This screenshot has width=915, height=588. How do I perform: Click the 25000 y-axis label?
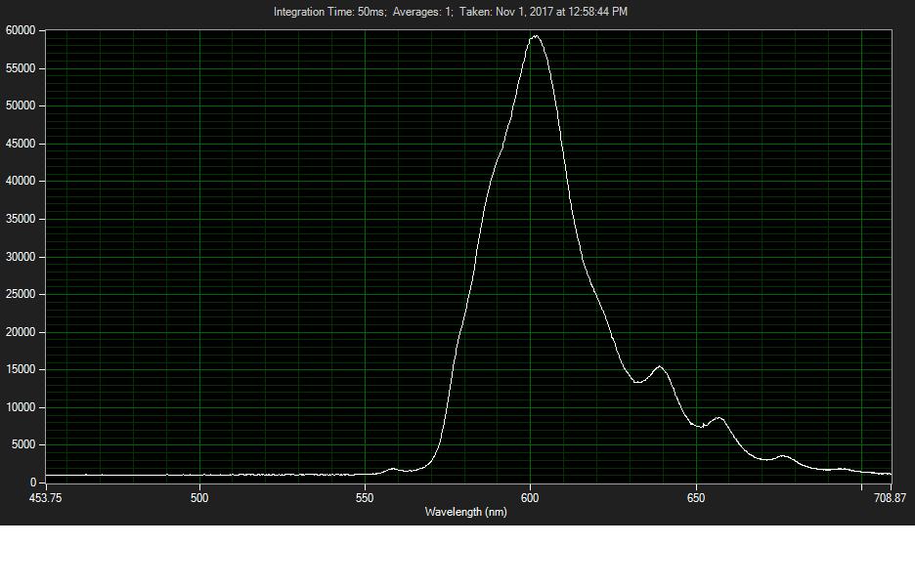coord(21,294)
